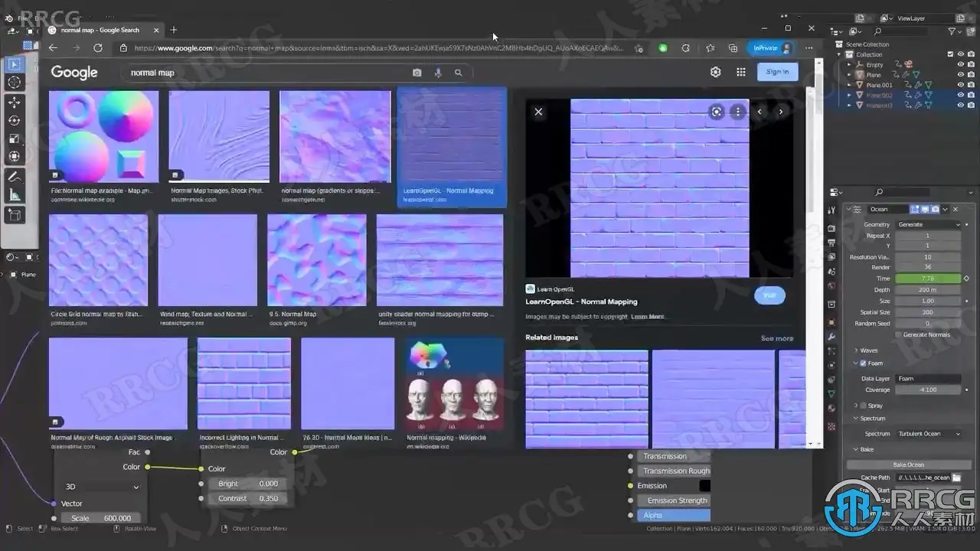
Task: Open the folder browser for Cache Path
Action: [x=956, y=478]
